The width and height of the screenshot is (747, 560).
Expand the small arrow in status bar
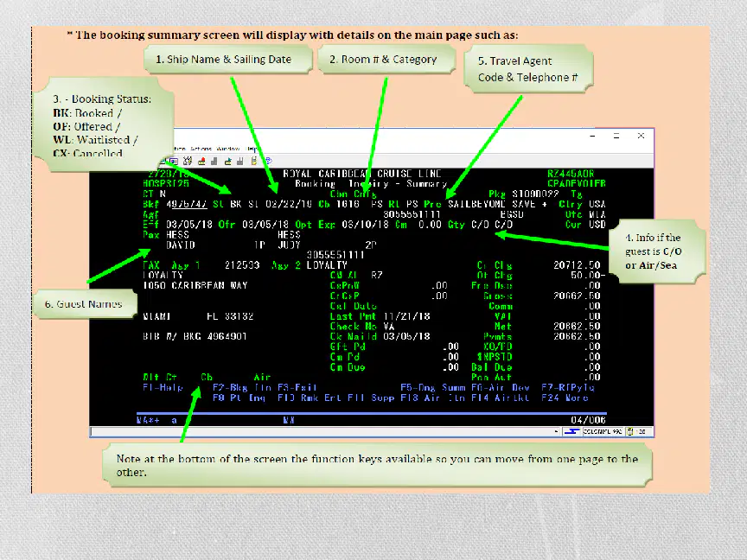pyautogui.click(x=556, y=431)
